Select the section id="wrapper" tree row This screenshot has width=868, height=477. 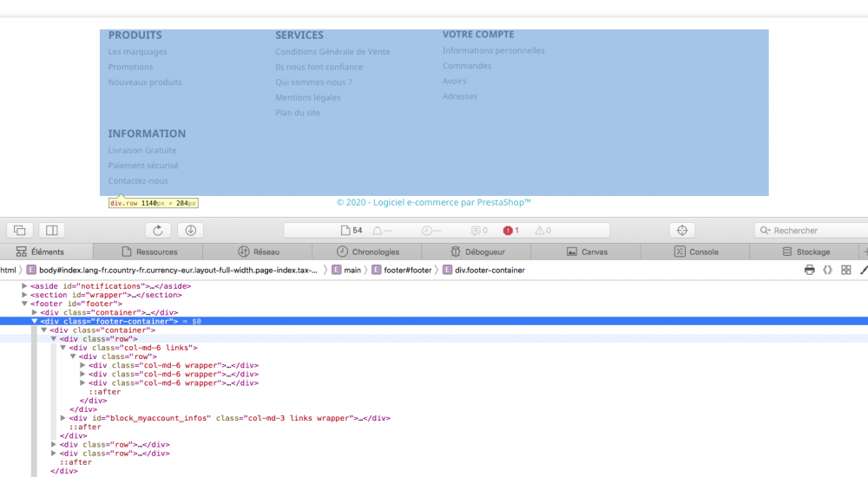coord(106,295)
